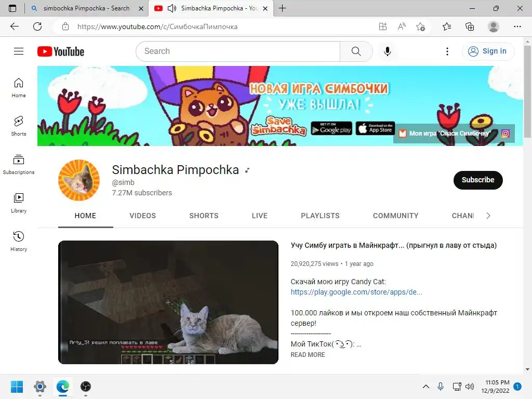Start voice search with microphone
The image size is (532, 399).
pyautogui.click(x=388, y=51)
